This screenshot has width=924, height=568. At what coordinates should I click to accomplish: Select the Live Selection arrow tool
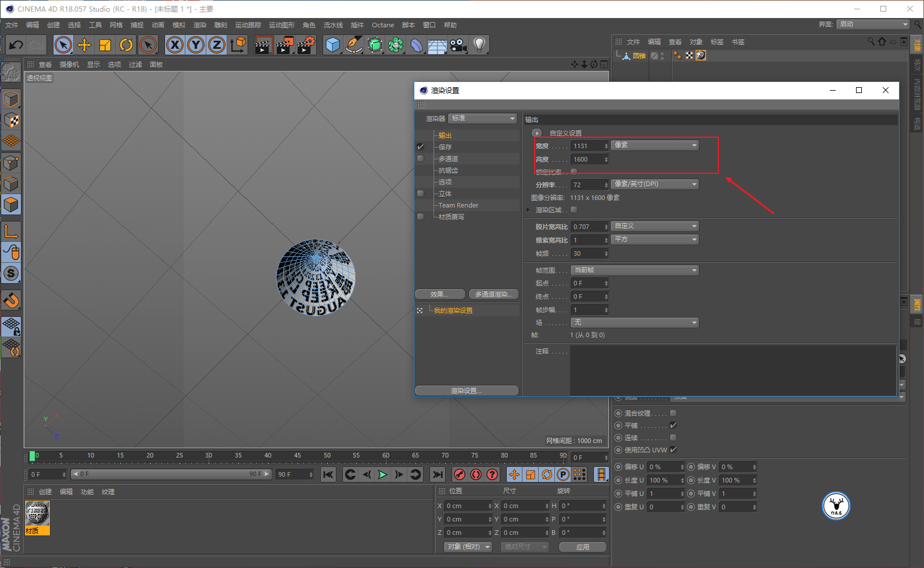point(63,45)
